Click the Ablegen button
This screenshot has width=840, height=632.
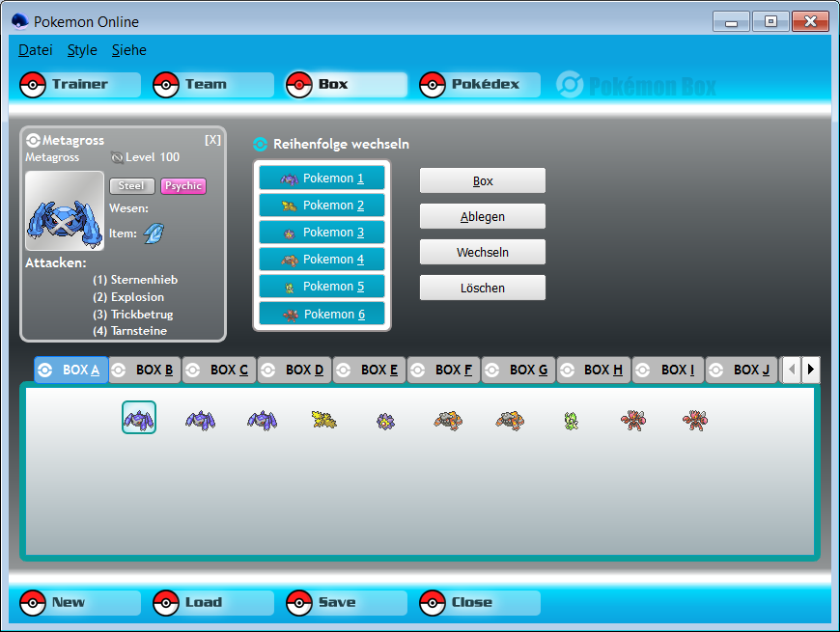click(483, 216)
